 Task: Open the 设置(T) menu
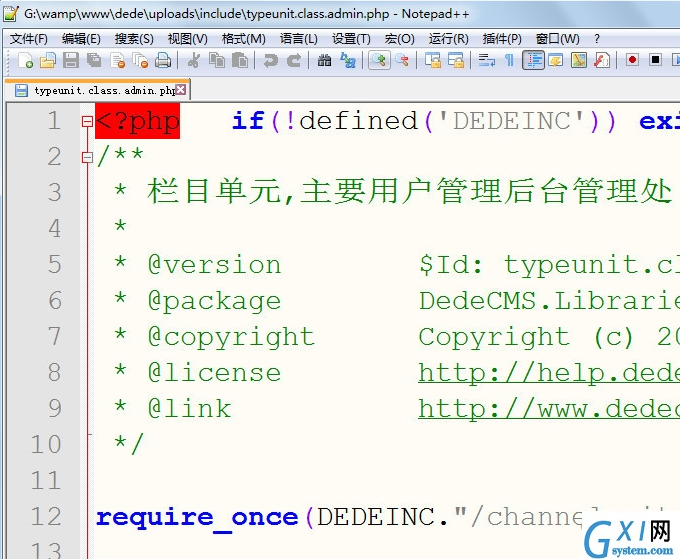point(351,39)
